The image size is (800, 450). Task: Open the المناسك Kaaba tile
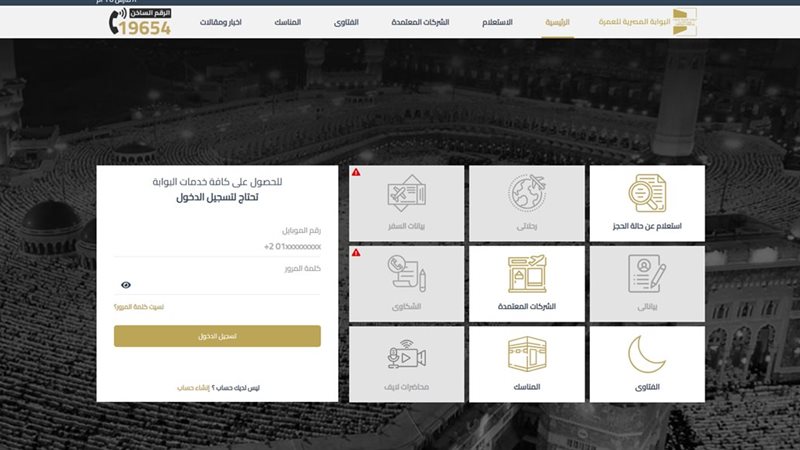point(527,364)
